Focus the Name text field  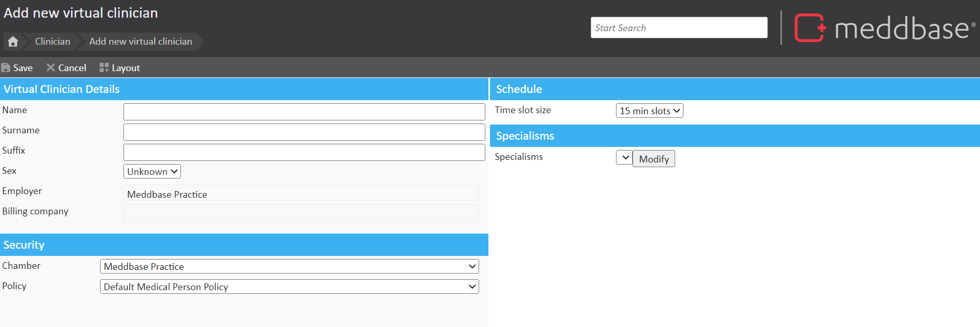pyautogui.click(x=304, y=112)
